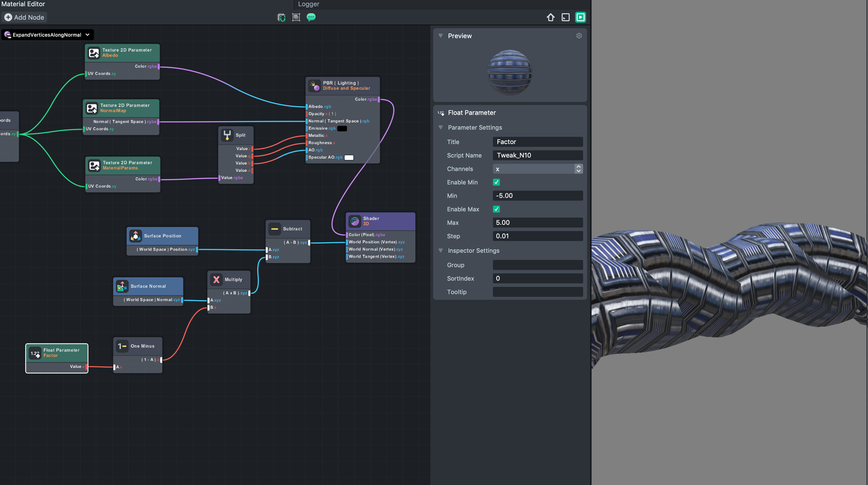Click the Add Node button
This screenshot has height=485, width=868.
pos(24,17)
